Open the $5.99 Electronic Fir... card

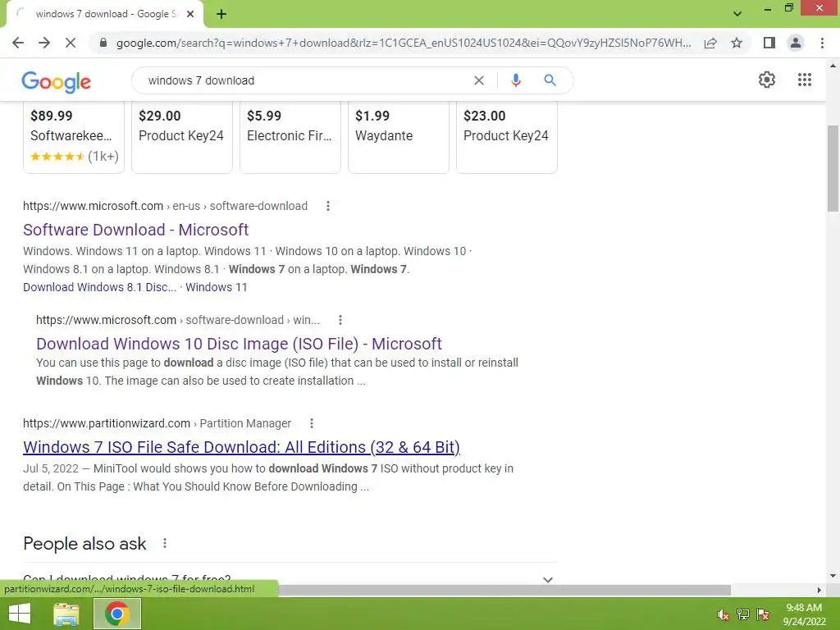290,137
